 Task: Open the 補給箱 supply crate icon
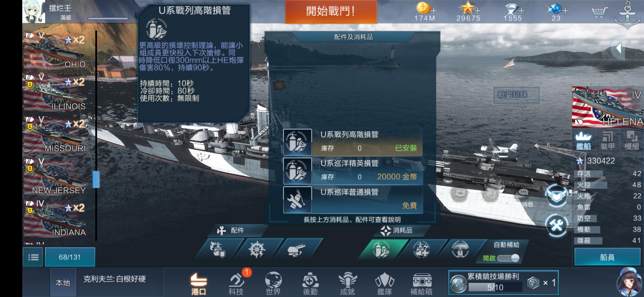pyautogui.click(x=421, y=284)
